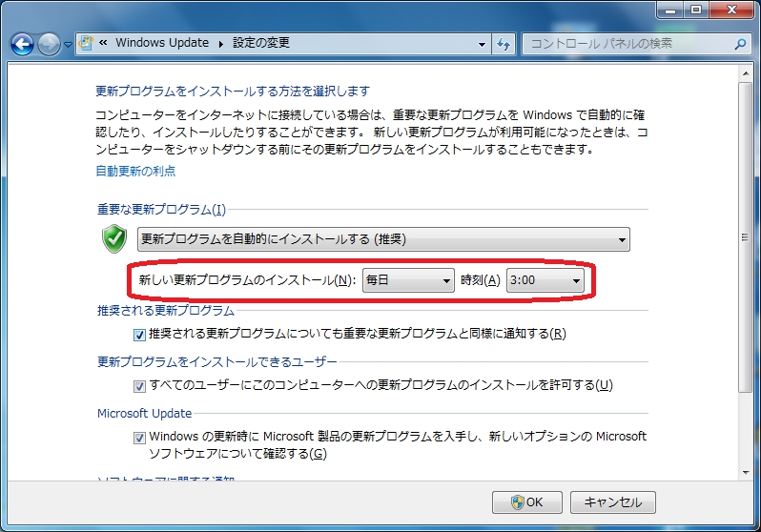Open the 更新プログラムを自動的にインストールする dropdown
Viewport: 761px width, 532px height.
click(383, 239)
